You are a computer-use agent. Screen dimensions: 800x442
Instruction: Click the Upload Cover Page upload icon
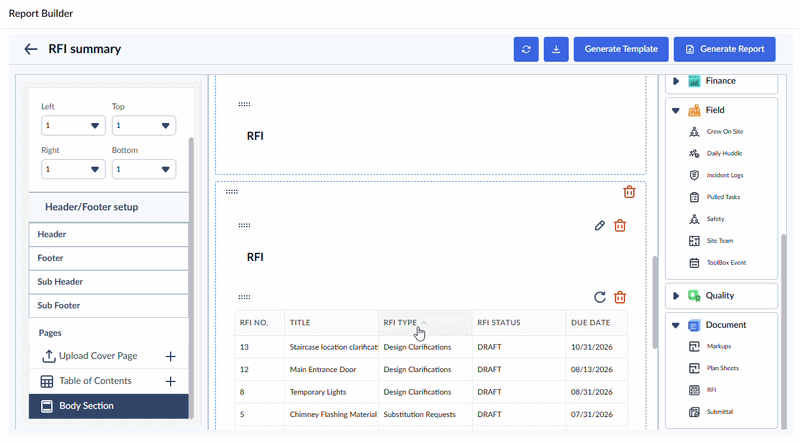tap(48, 356)
